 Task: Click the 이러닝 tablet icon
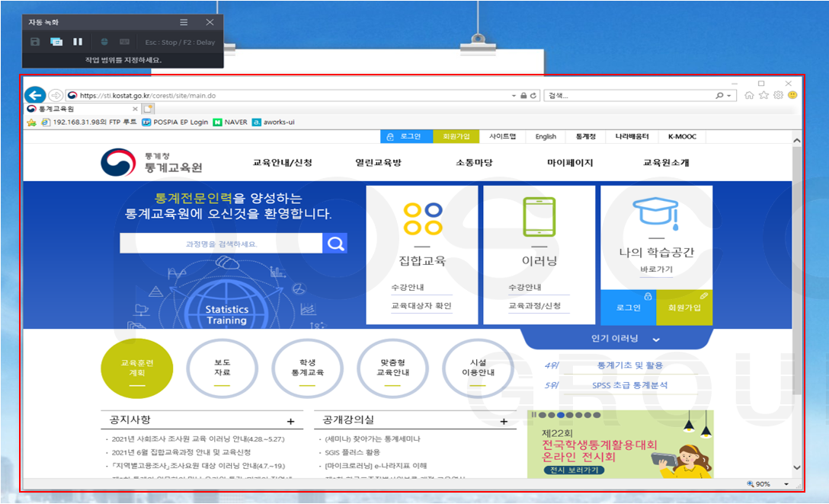click(539, 217)
